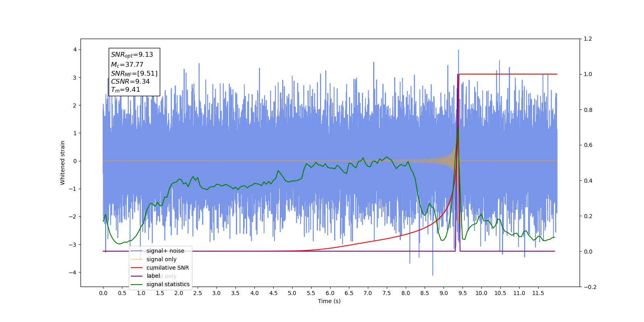The height and width of the screenshot is (322, 644).
Task: Click the x-axis tick label 3.0
Action: [217, 293]
